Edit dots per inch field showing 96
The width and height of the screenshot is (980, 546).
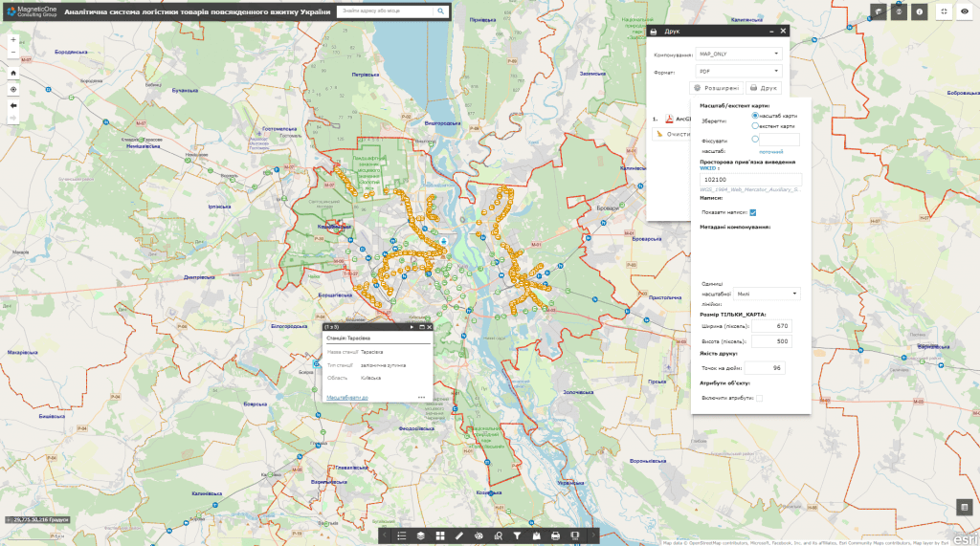(765, 368)
